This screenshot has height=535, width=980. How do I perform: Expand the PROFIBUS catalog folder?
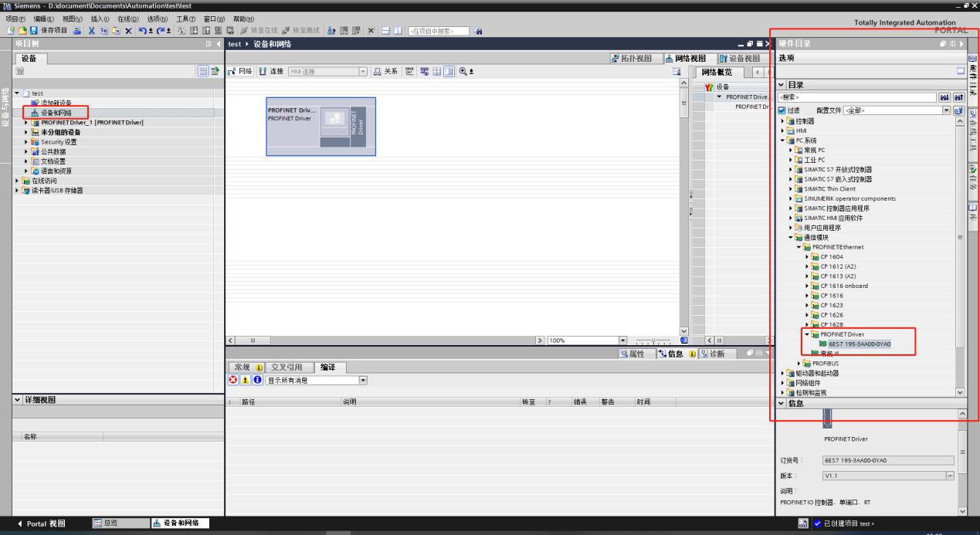pyautogui.click(x=799, y=363)
